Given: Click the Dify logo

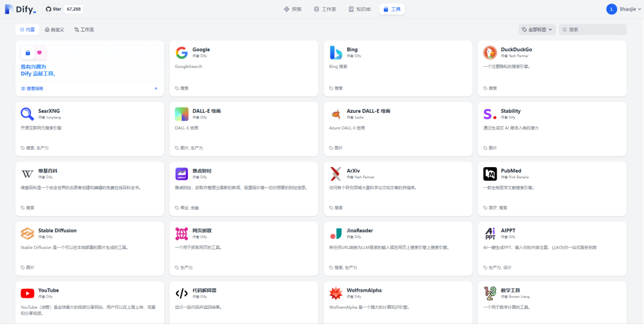Looking at the screenshot, I should 20,9.
